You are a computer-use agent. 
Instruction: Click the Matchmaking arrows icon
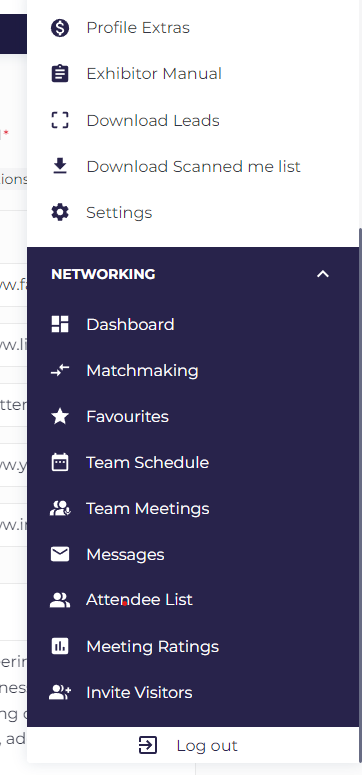coord(60,370)
